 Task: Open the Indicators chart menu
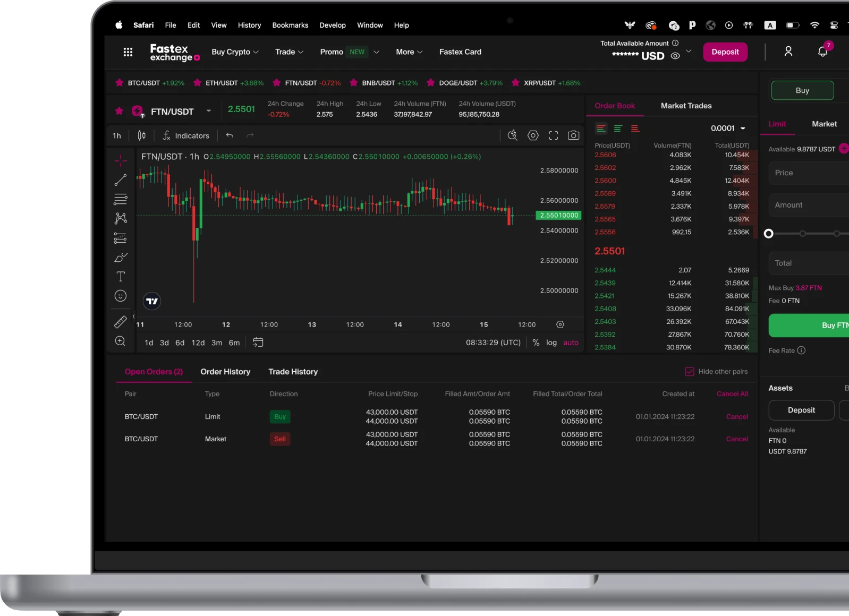[x=186, y=135]
